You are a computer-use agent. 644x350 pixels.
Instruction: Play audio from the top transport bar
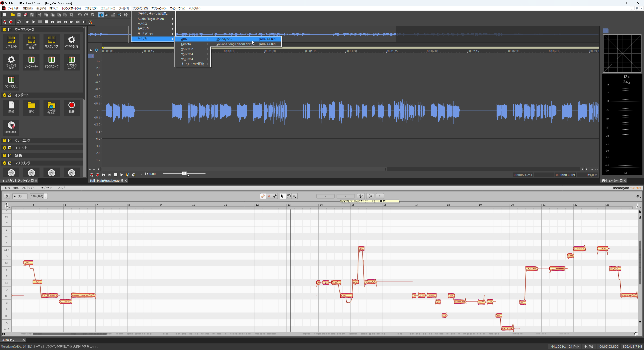point(34,22)
